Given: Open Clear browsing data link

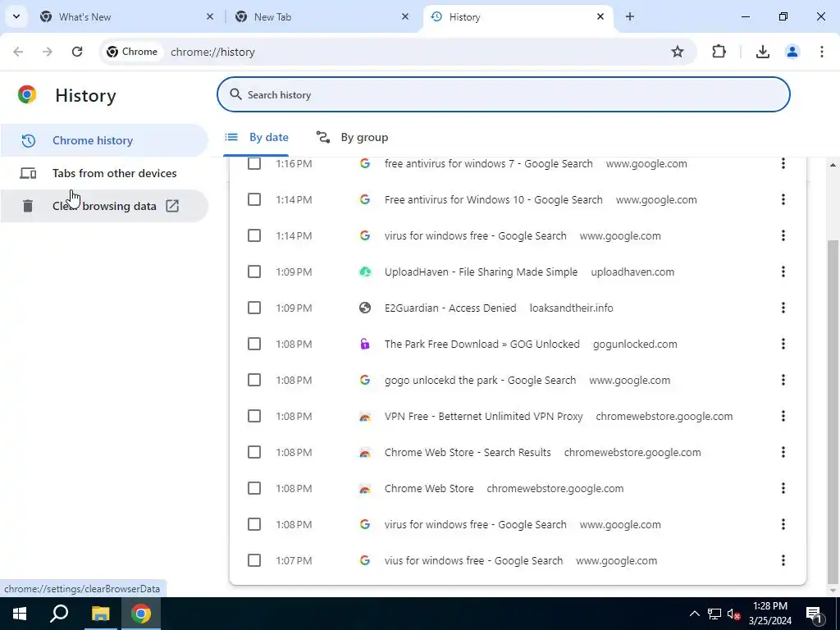Looking at the screenshot, I should [x=104, y=206].
